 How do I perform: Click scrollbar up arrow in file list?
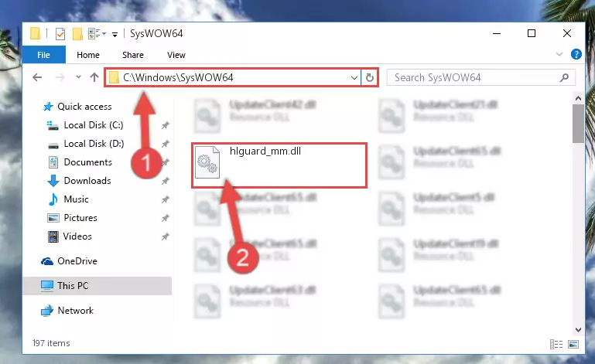coord(578,99)
